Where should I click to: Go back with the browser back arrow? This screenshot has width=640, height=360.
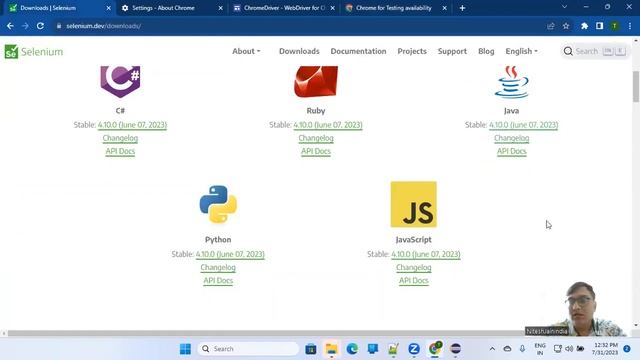(x=10, y=26)
